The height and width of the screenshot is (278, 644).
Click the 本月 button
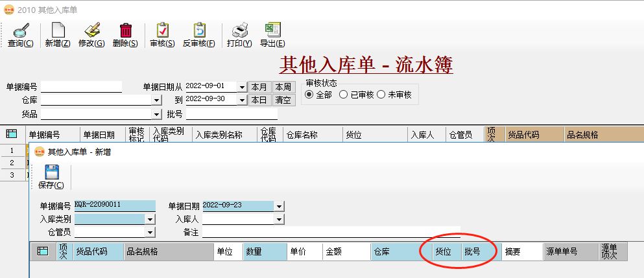click(x=259, y=87)
